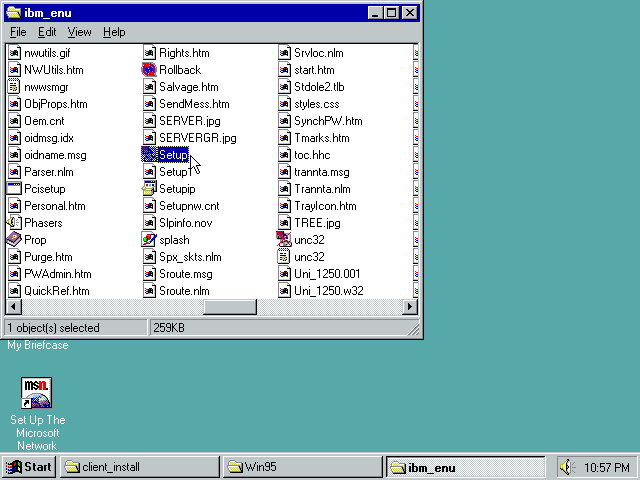640x480 pixels.
Task: Select the Spx_skts.nlm file name
Action: pos(191,257)
